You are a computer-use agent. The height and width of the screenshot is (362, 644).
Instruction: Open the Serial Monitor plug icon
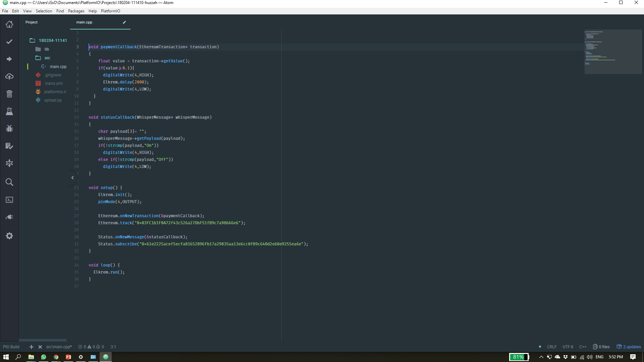coord(9,217)
